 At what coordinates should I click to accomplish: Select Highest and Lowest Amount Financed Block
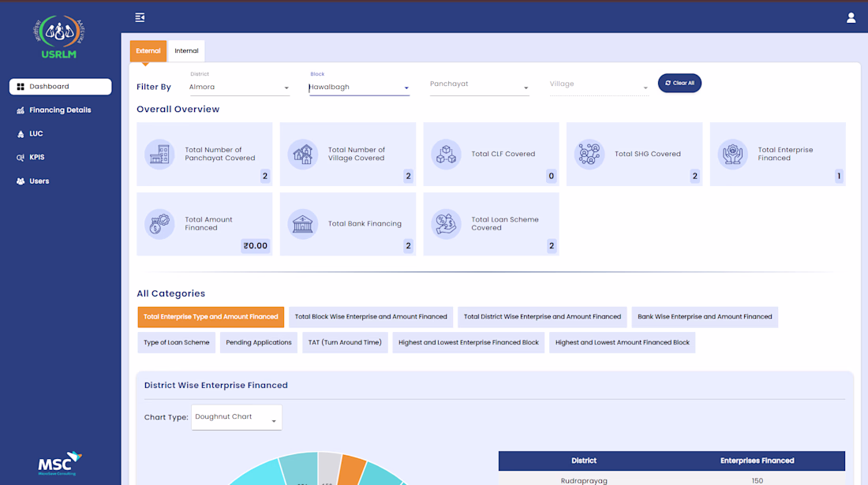(x=623, y=342)
